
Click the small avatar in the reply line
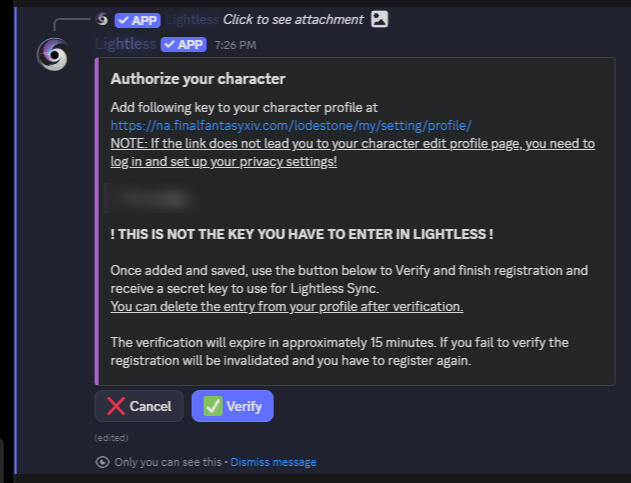coord(102,19)
